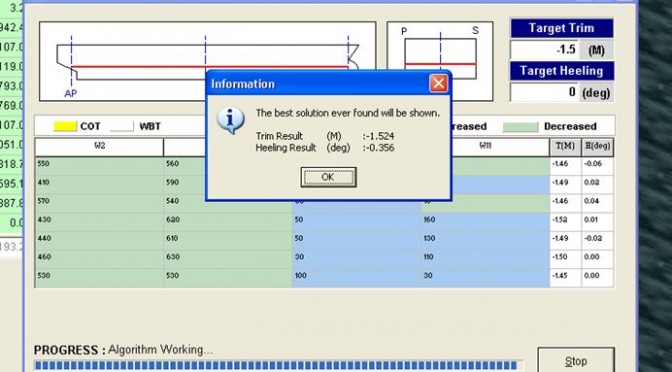The image size is (672, 372).
Task: Click the blue information bubble icon
Action: [231, 120]
